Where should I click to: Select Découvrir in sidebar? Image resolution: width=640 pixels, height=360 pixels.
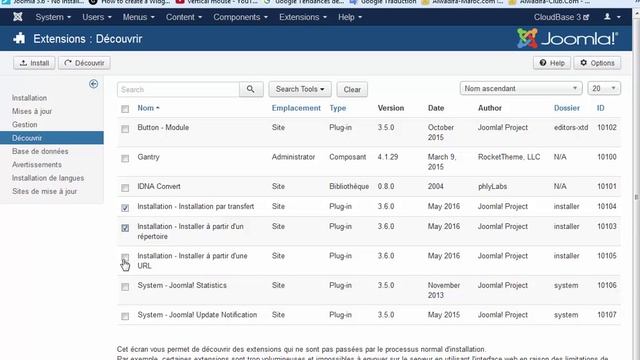coord(52,138)
